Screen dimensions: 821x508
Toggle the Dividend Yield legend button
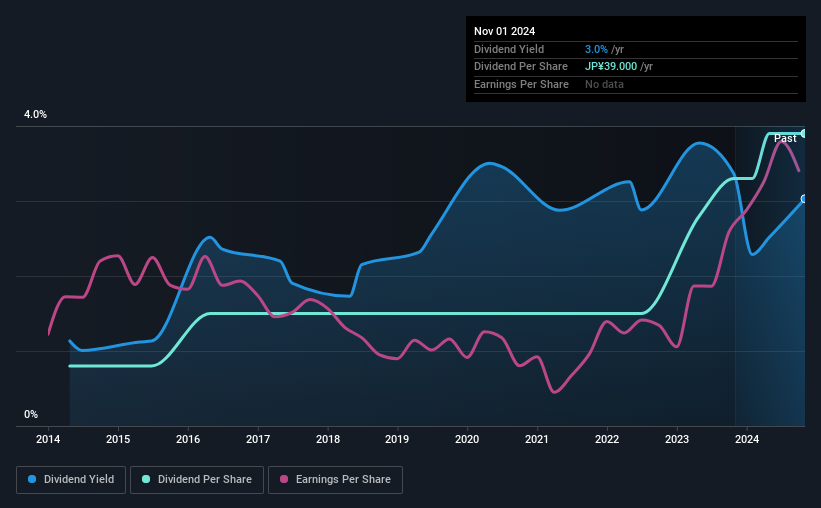point(71,480)
